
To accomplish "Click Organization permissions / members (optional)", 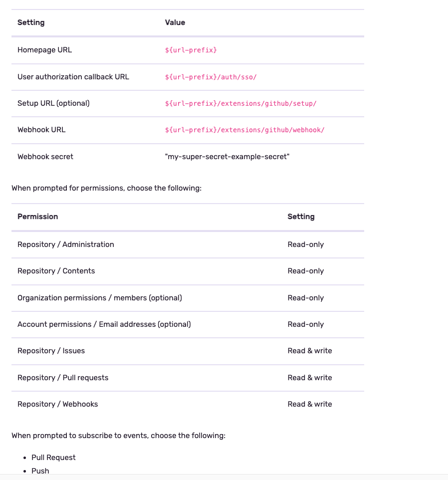I will click(x=99, y=298).
